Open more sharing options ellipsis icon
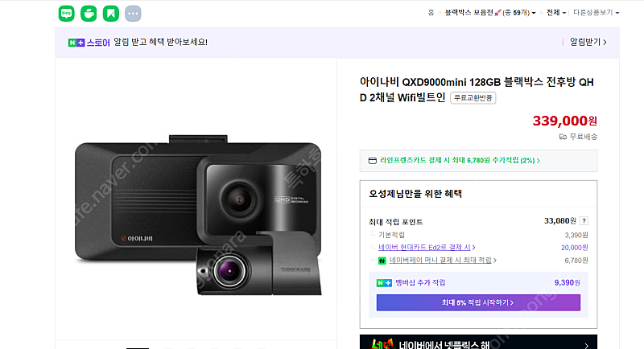 pyautogui.click(x=133, y=14)
